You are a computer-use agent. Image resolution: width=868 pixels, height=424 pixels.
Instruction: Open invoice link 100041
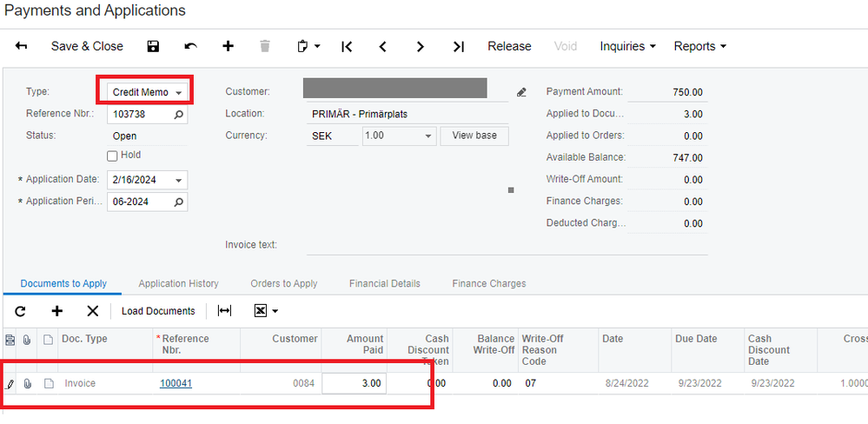click(176, 383)
